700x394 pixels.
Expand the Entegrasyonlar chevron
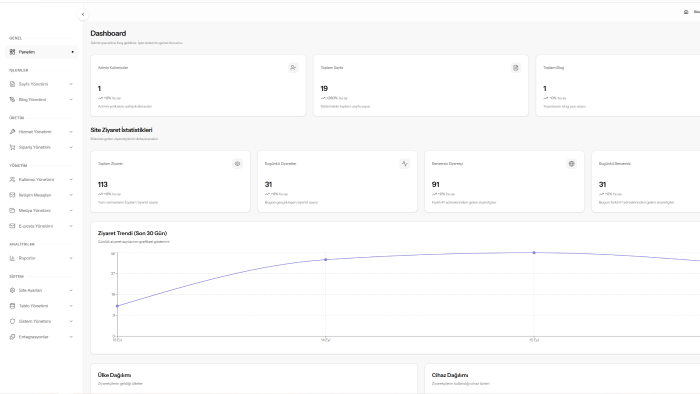pos(71,337)
